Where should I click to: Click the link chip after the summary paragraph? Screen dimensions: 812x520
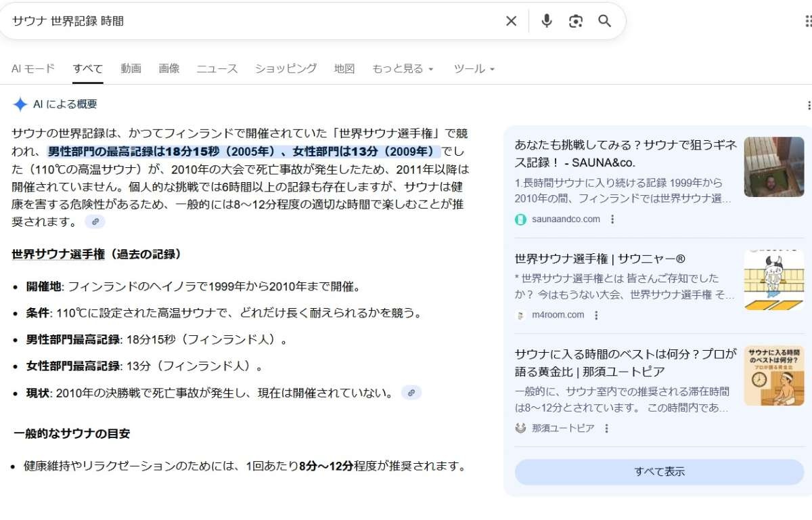[95, 221]
